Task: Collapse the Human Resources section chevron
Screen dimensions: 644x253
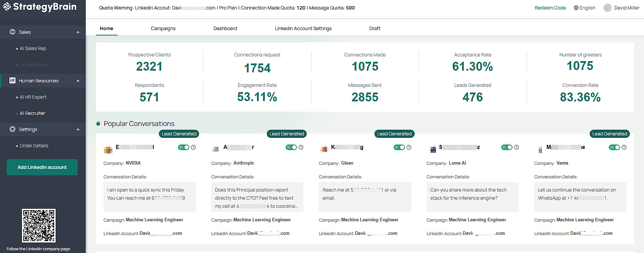Action: coord(78,81)
